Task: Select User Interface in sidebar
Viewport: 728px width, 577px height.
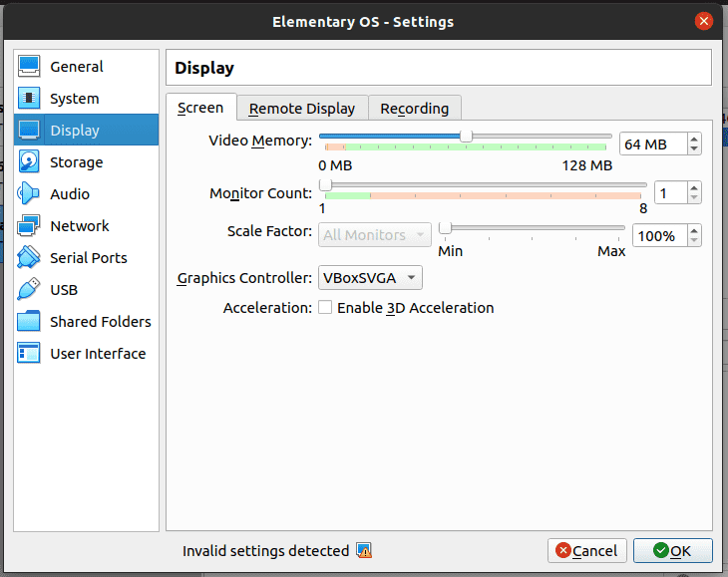Action: click(x=97, y=354)
